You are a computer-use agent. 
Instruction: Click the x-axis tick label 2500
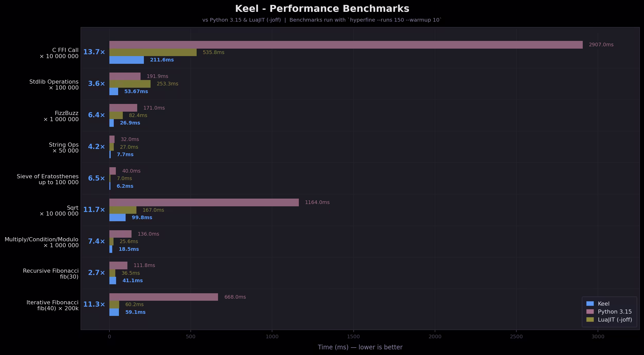[516, 337]
